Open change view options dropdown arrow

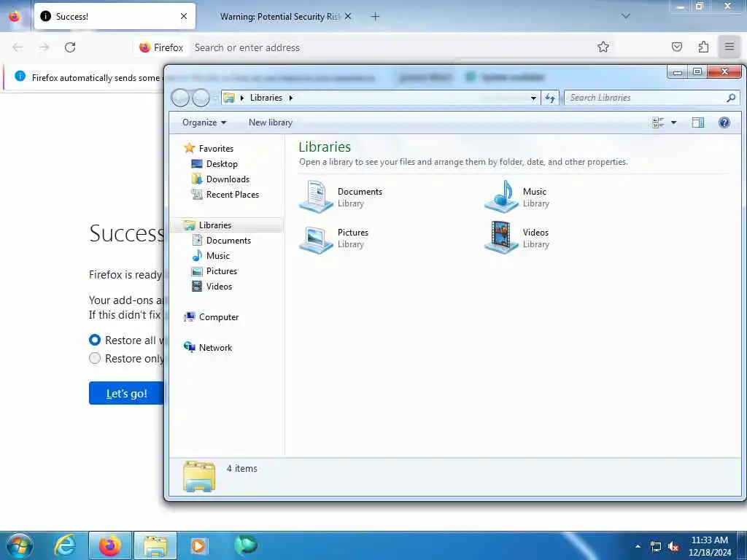(673, 122)
